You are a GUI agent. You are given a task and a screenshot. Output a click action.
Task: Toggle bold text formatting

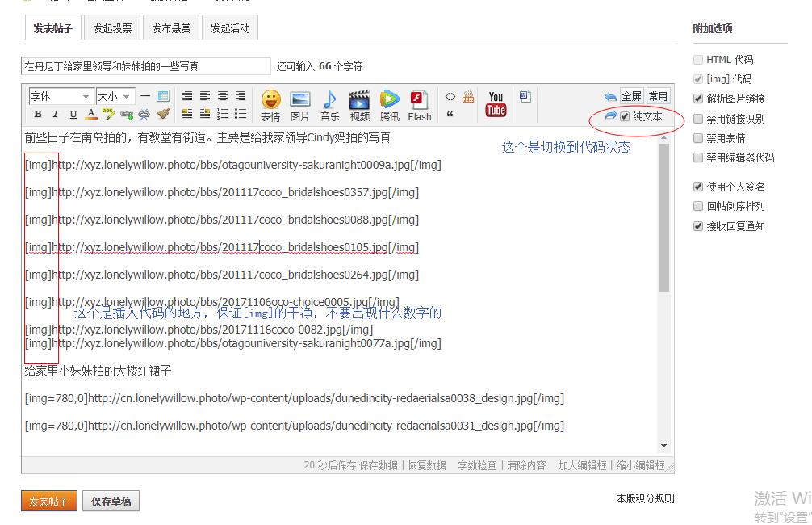tap(37, 115)
